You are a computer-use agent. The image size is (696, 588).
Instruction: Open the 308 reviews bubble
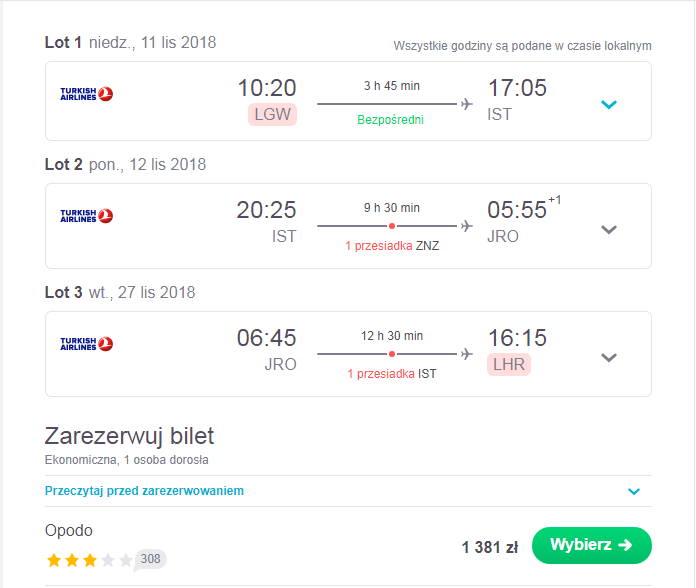click(150, 559)
